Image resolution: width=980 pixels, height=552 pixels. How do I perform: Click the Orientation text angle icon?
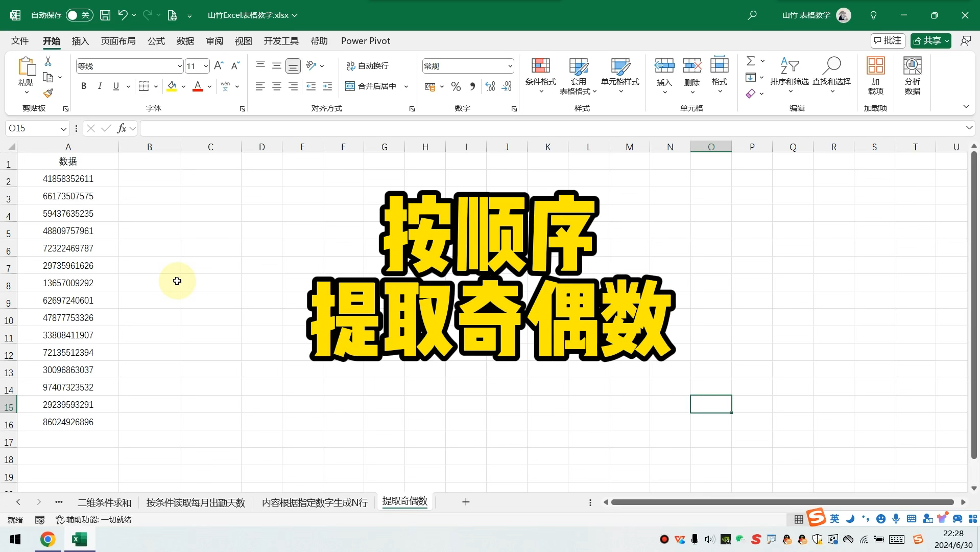(311, 65)
